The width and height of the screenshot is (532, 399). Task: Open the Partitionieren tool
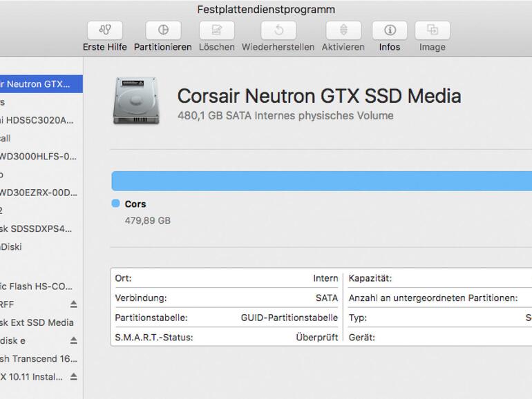(x=163, y=30)
